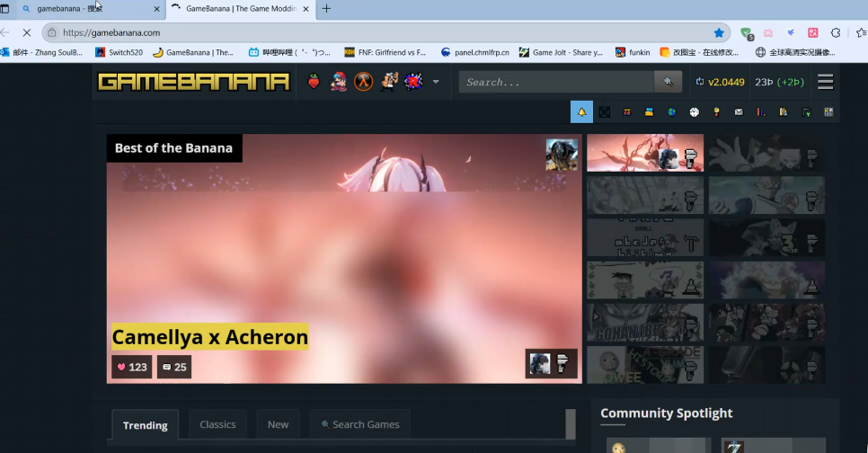This screenshot has width=868, height=453.
Task: Stop loading the page
Action: [x=27, y=32]
